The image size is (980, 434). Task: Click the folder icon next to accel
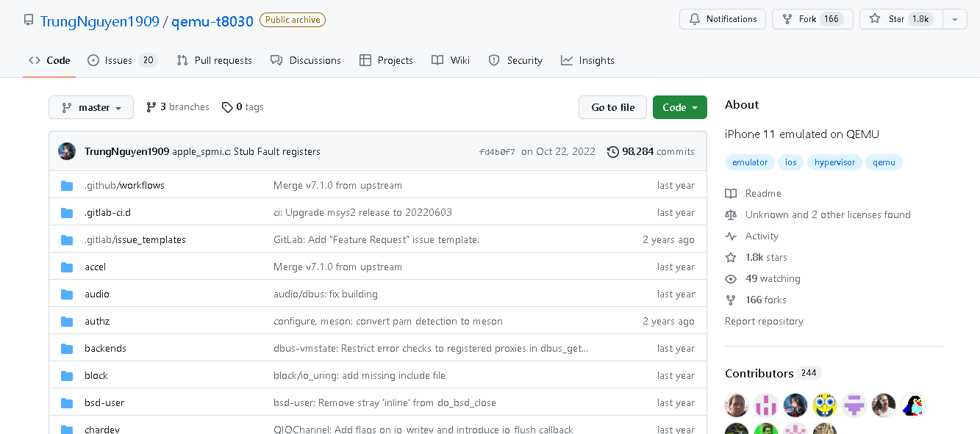pyautogui.click(x=67, y=267)
